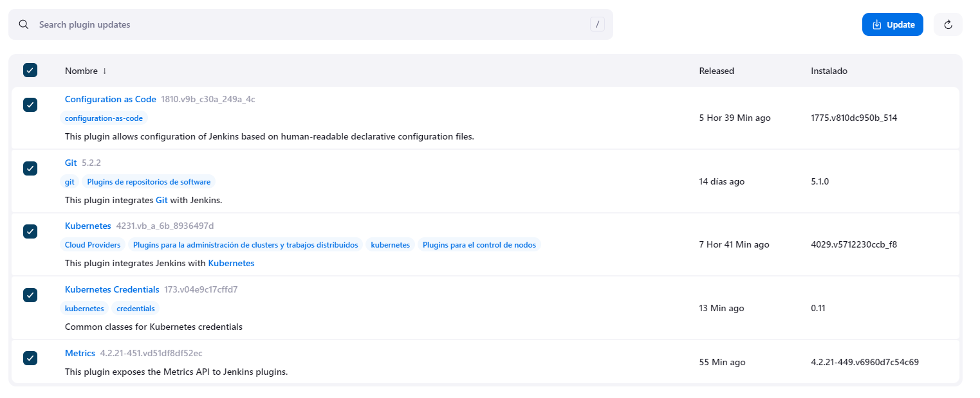Screen dimensions: 980x398
Task: Select Plugins de repositorios de software tag
Action: [x=149, y=182]
